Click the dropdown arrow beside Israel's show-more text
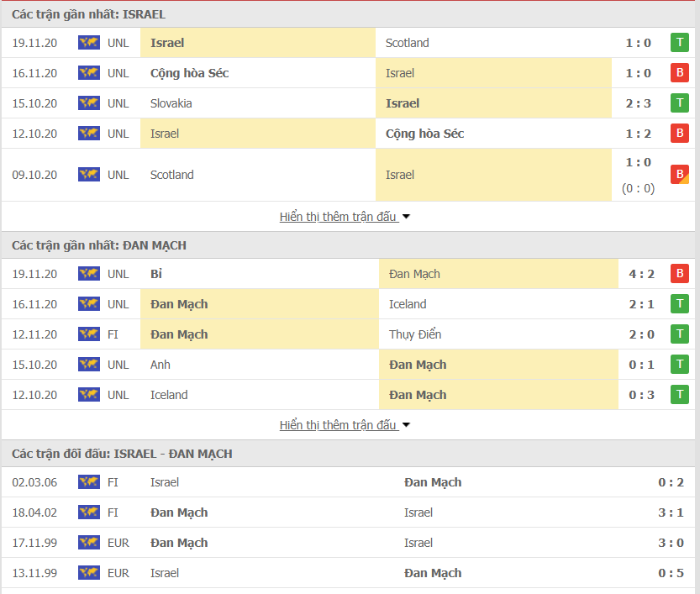The width and height of the screenshot is (700, 594). [406, 216]
